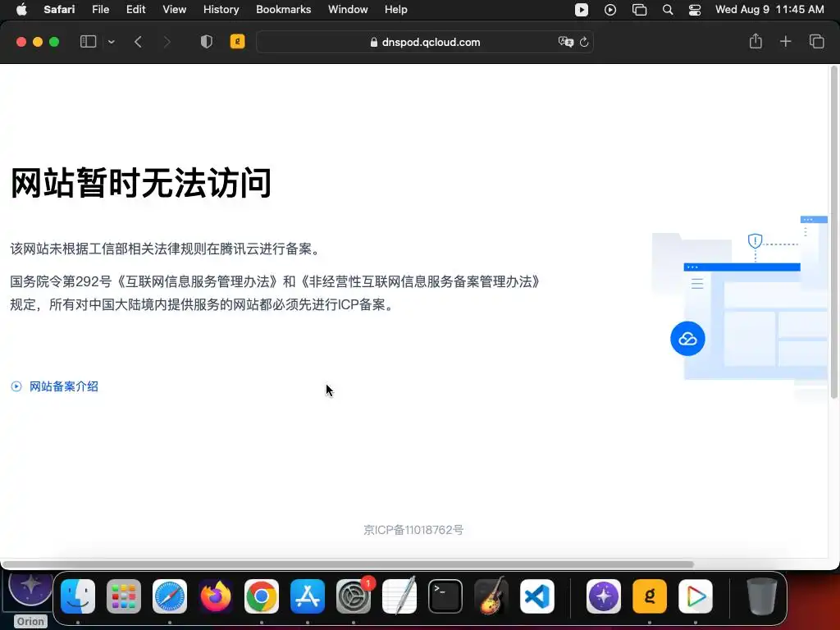
Task: Open the 网站备案介绍 link
Action: 64,386
